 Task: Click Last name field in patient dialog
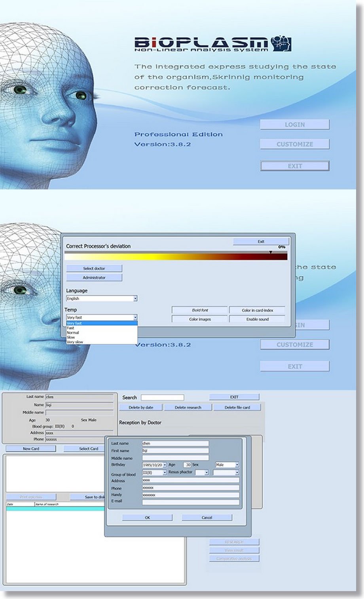[175, 444]
